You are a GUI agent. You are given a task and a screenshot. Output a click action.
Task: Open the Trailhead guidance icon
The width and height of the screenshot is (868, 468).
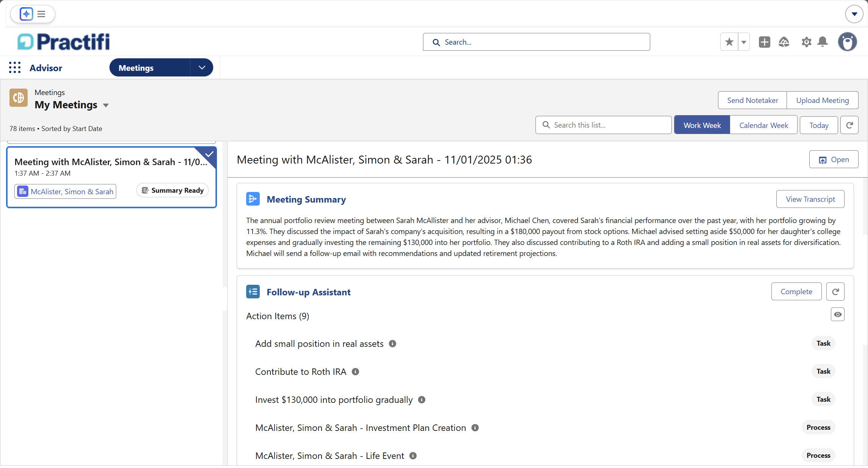click(x=784, y=42)
